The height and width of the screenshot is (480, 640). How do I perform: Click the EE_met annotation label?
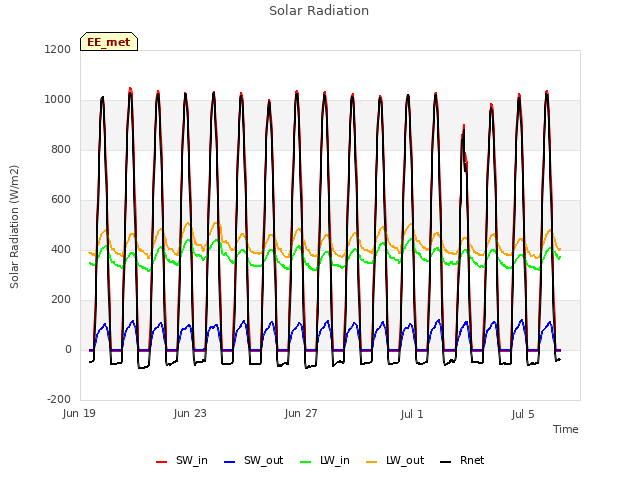pos(109,42)
